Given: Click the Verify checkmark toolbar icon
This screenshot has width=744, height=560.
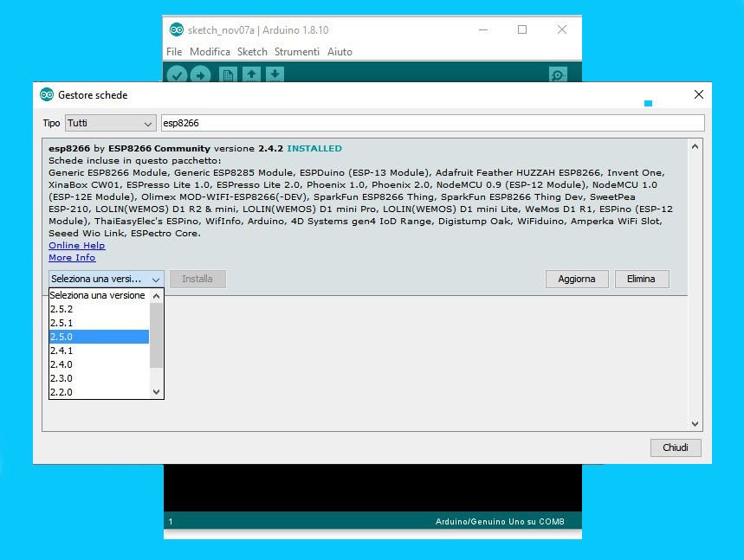Looking at the screenshot, I should pos(177,74).
